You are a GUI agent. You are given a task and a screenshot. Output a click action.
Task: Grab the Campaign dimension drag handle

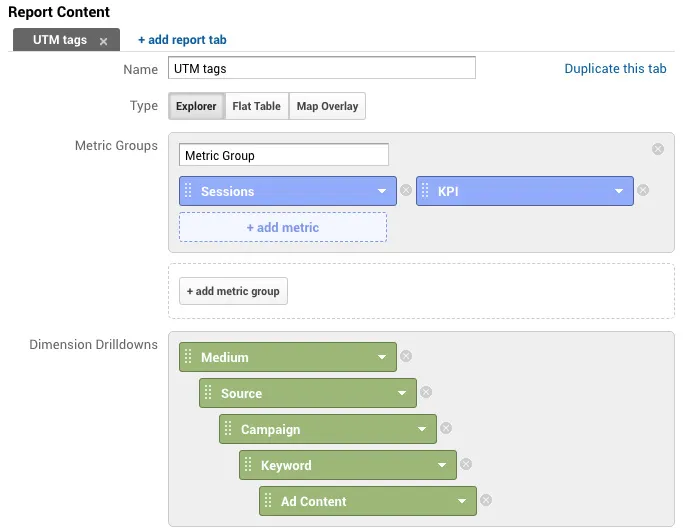228,428
